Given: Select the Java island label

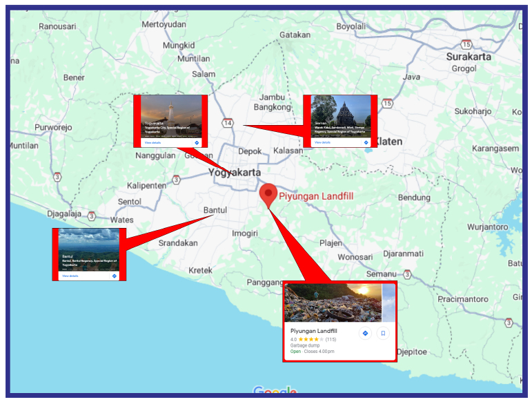Looking at the screenshot, I should [x=411, y=77].
